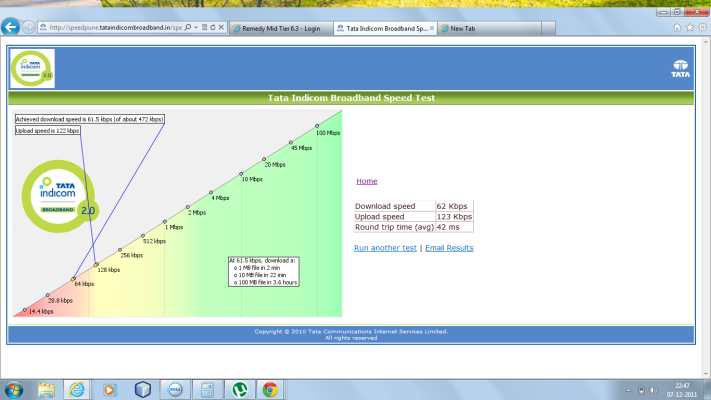711x400 pixels.
Task: Click the page vertical scrollbar
Action: point(706,209)
